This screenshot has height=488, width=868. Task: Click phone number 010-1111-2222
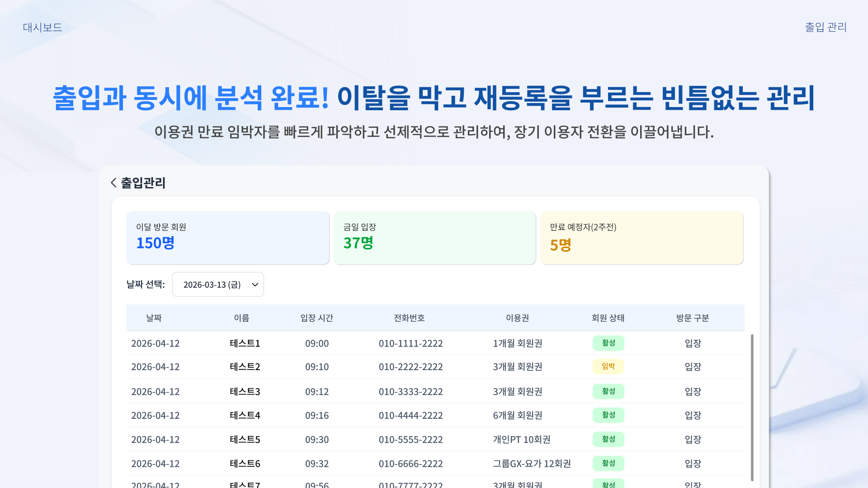pos(410,343)
